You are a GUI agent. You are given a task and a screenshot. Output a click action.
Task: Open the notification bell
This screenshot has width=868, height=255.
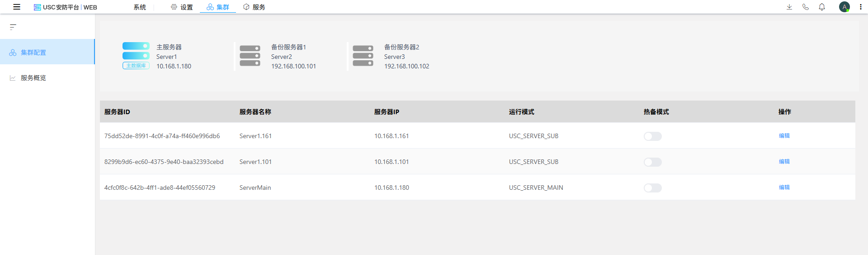pos(822,7)
